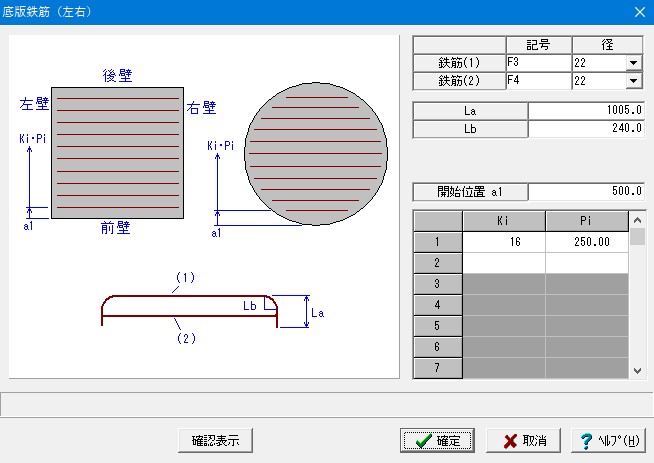Viewport: 654px width, 463px height.
Task: Click the table scrollbar down arrow
Action: (x=637, y=370)
